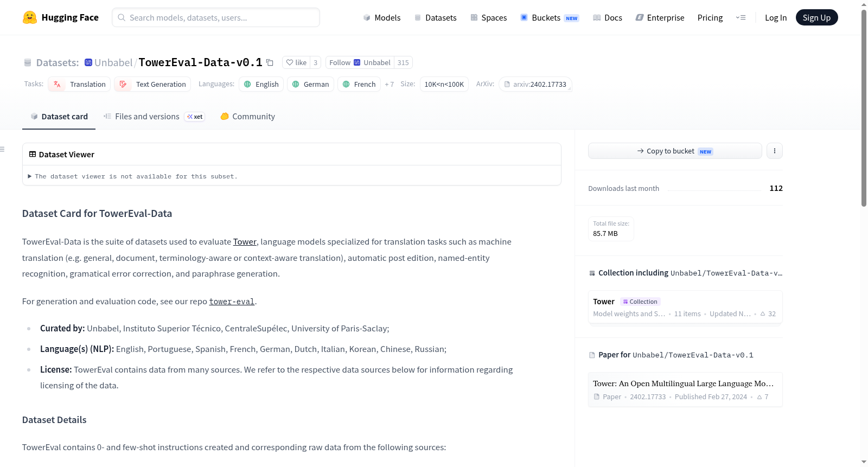The image size is (868, 467).
Task: Open the Datasets menu item
Action: (435, 17)
